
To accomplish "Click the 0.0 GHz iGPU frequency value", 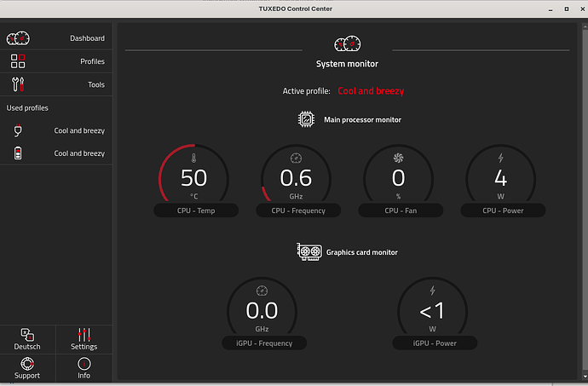I will pyautogui.click(x=262, y=311).
